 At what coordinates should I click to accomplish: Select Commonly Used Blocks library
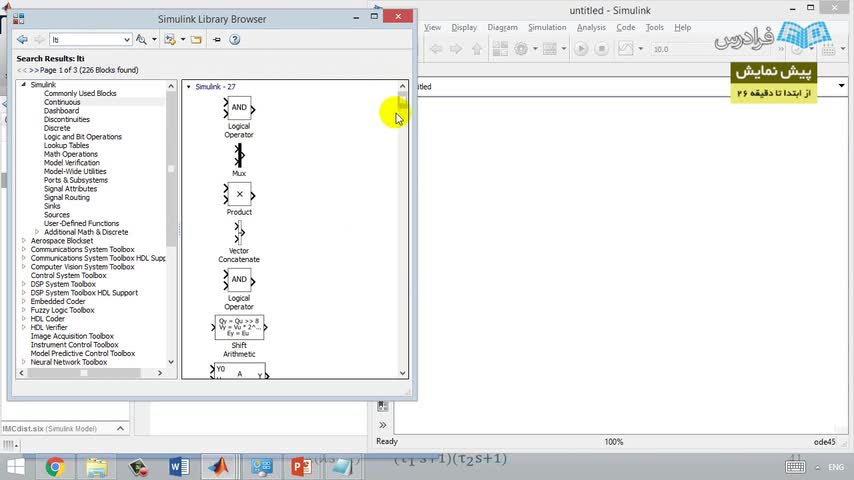tap(80, 93)
